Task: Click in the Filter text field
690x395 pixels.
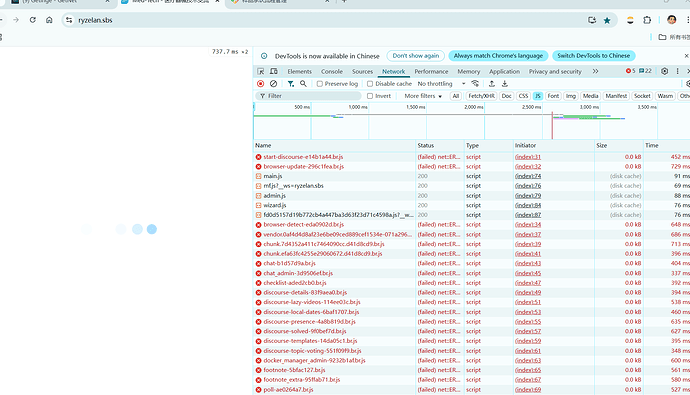Action: point(308,96)
